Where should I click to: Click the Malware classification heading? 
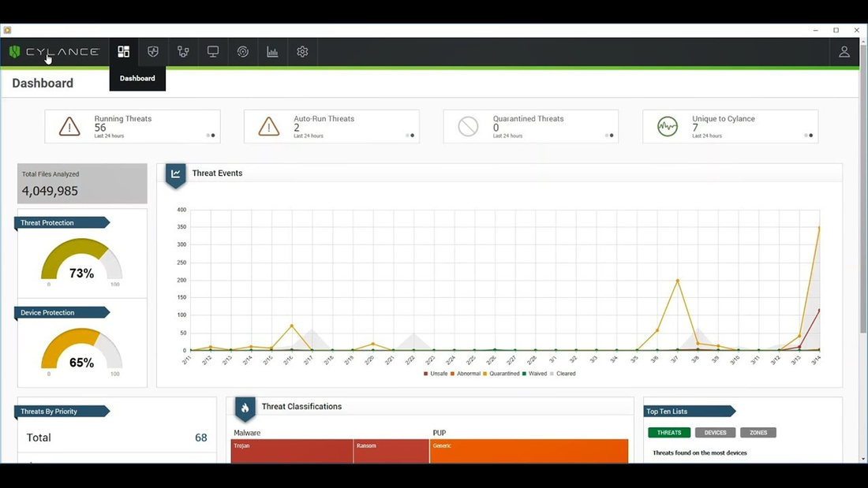247,433
